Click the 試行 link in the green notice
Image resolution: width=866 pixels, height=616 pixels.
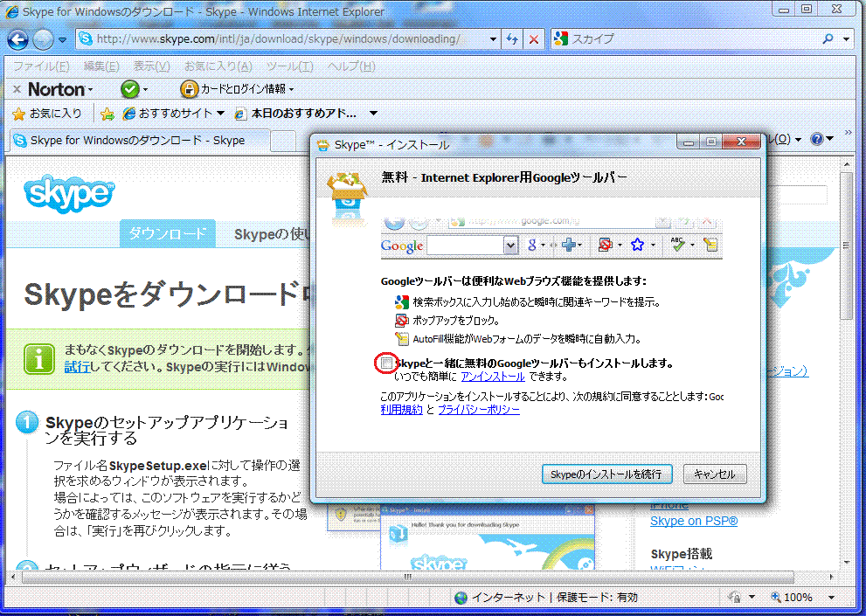click(x=77, y=367)
